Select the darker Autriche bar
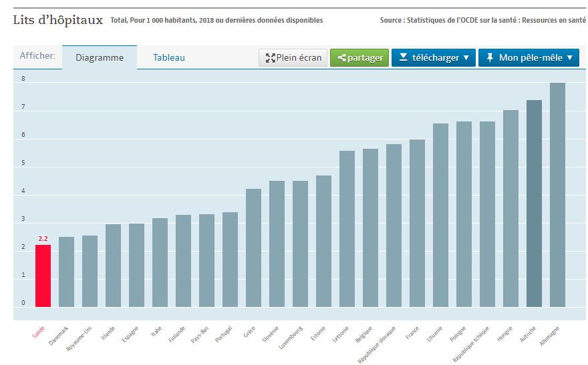Image resolution: width=588 pixels, height=365 pixels. tap(534, 204)
